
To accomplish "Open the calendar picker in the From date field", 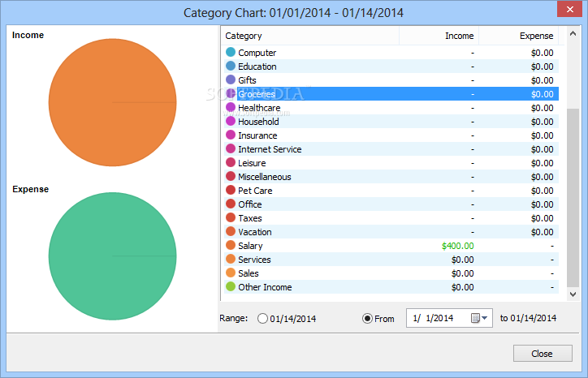I will coord(479,318).
